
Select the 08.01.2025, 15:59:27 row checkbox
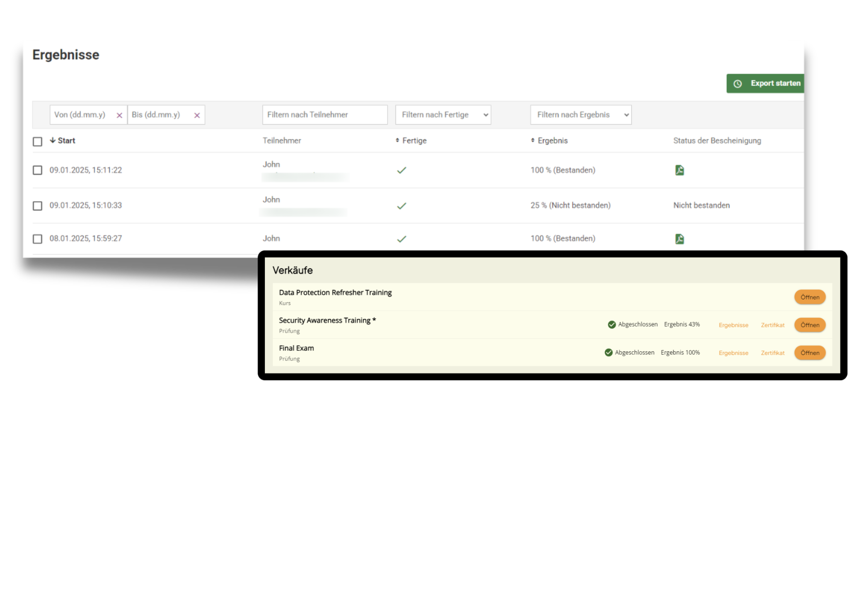click(x=38, y=239)
